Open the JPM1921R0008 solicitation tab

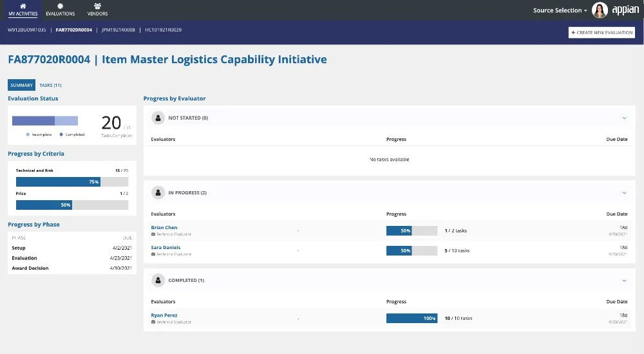[x=118, y=30]
